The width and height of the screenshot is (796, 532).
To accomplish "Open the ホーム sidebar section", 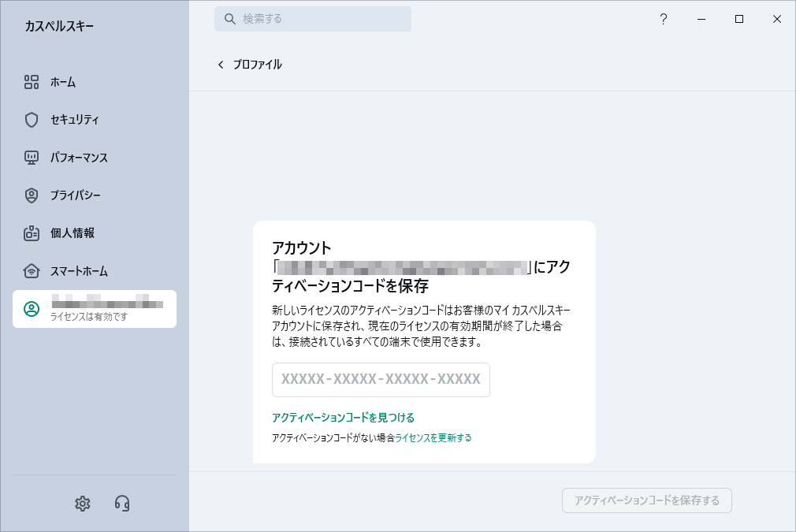I will 50,82.
